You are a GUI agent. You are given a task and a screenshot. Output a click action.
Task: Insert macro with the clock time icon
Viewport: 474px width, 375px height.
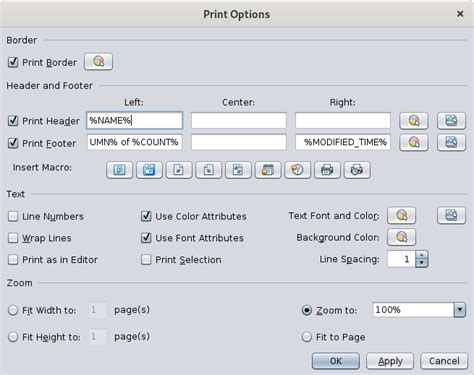(297, 170)
